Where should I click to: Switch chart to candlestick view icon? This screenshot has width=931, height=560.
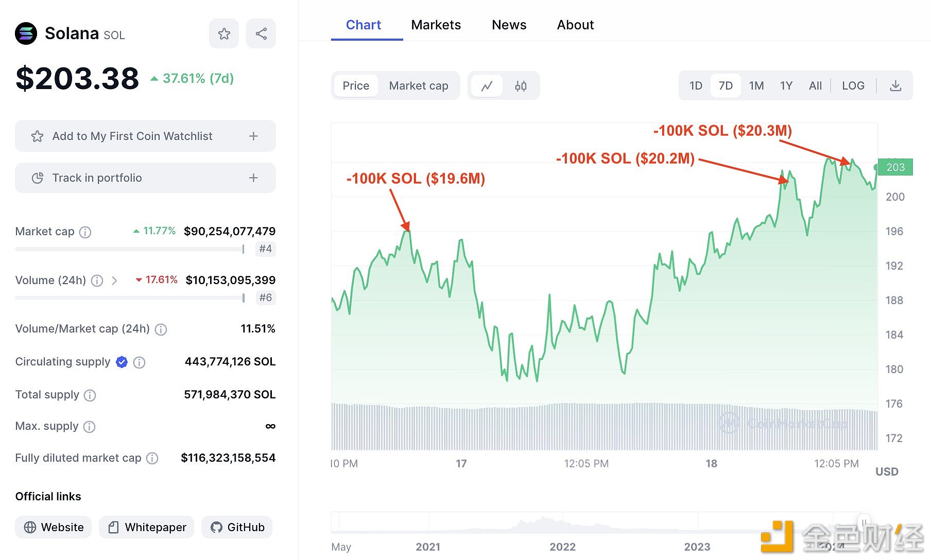point(521,86)
